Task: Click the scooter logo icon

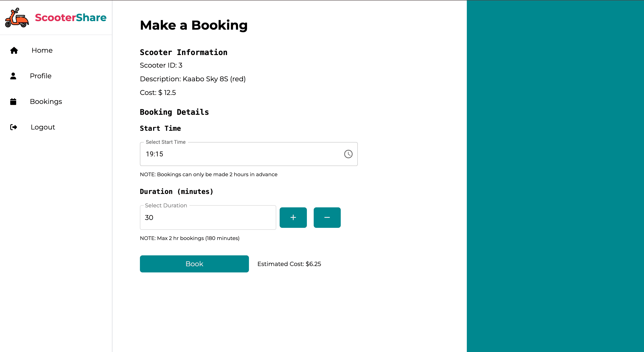Action: pos(17,17)
